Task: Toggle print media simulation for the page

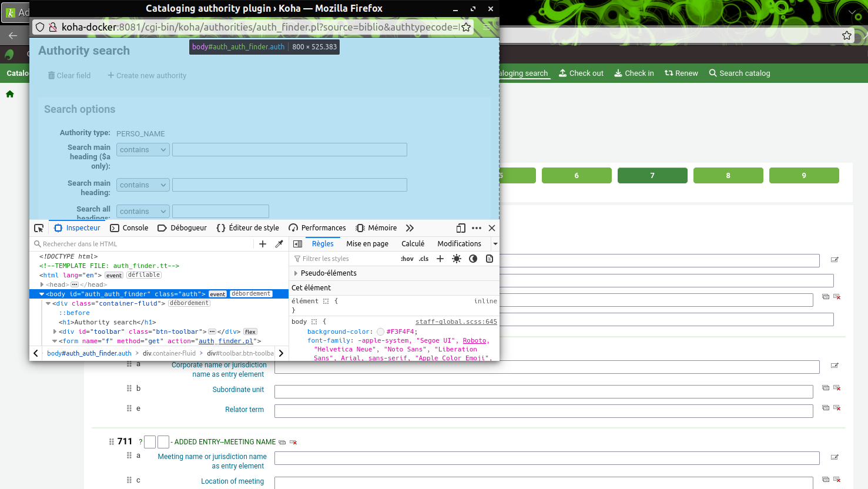Action: coord(490,259)
